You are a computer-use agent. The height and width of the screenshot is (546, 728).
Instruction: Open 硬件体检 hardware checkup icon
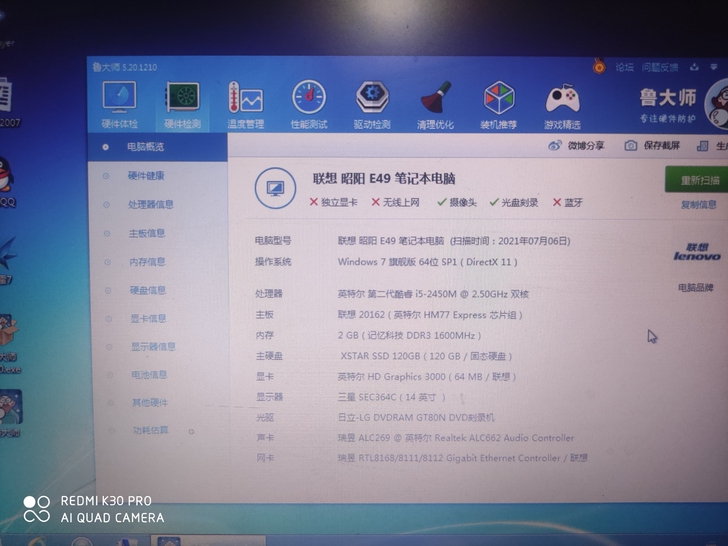(x=119, y=104)
